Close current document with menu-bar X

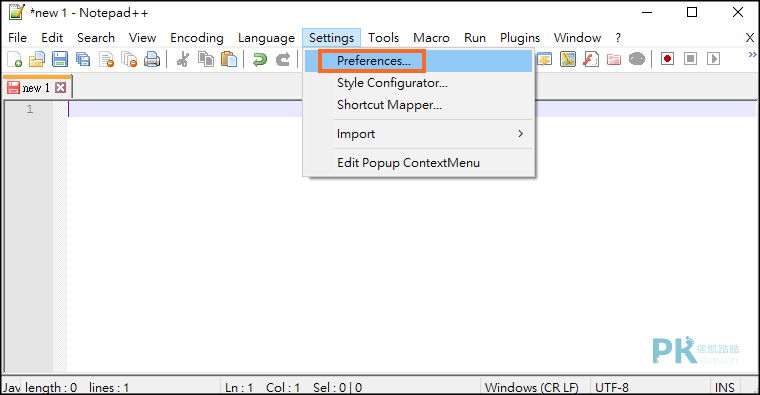pyautogui.click(x=750, y=38)
